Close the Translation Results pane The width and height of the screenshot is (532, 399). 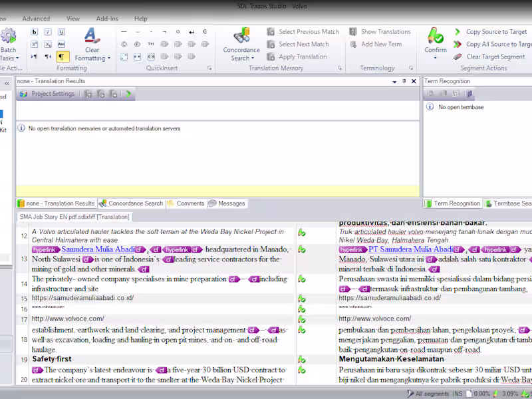click(x=414, y=81)
